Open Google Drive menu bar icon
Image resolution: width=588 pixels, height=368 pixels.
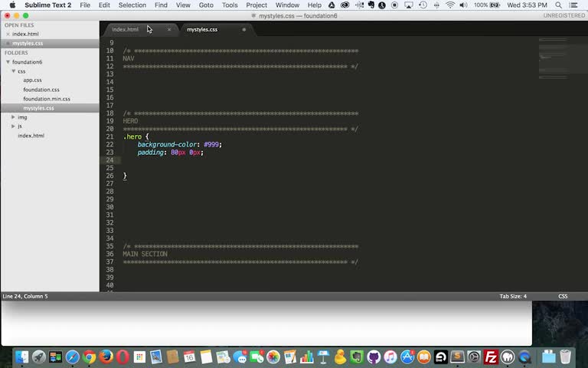point(332,5)
